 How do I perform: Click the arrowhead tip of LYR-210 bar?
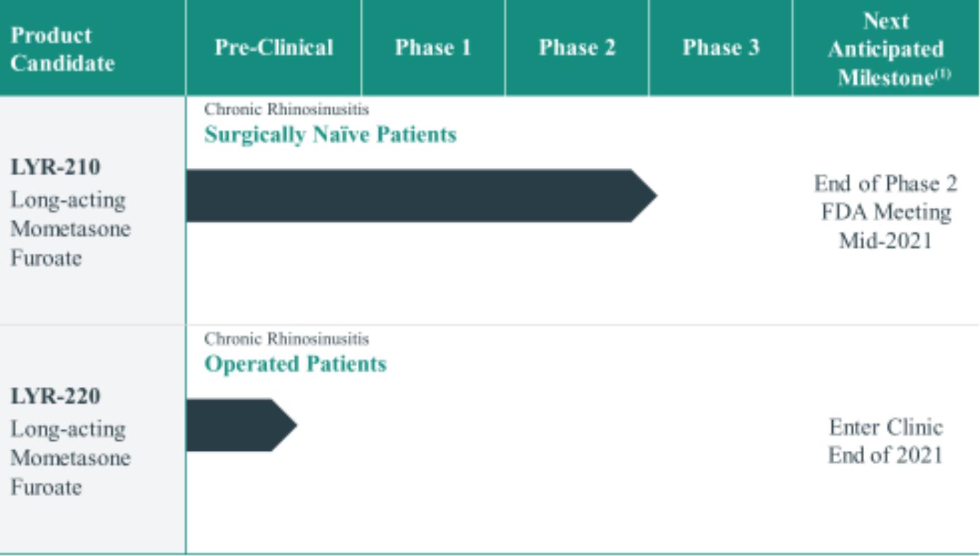[x=651, y=195]
